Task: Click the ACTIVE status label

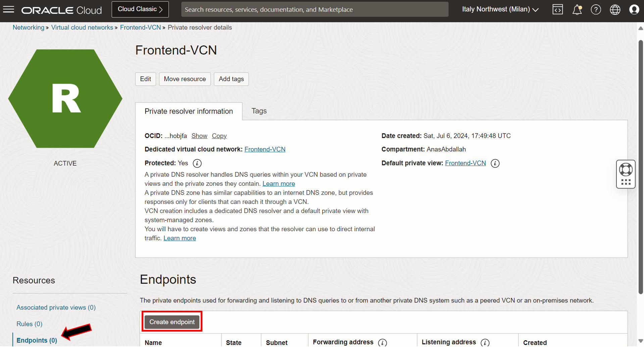Action: click(65, 163)
